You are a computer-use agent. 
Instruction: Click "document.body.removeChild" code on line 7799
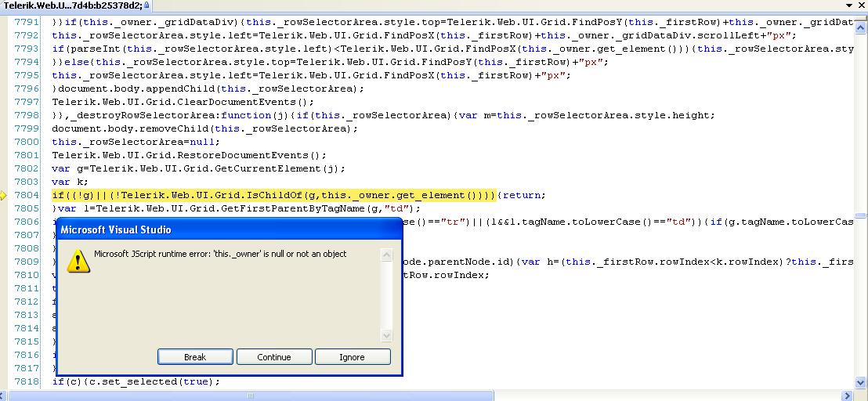(x=130, y=129)
